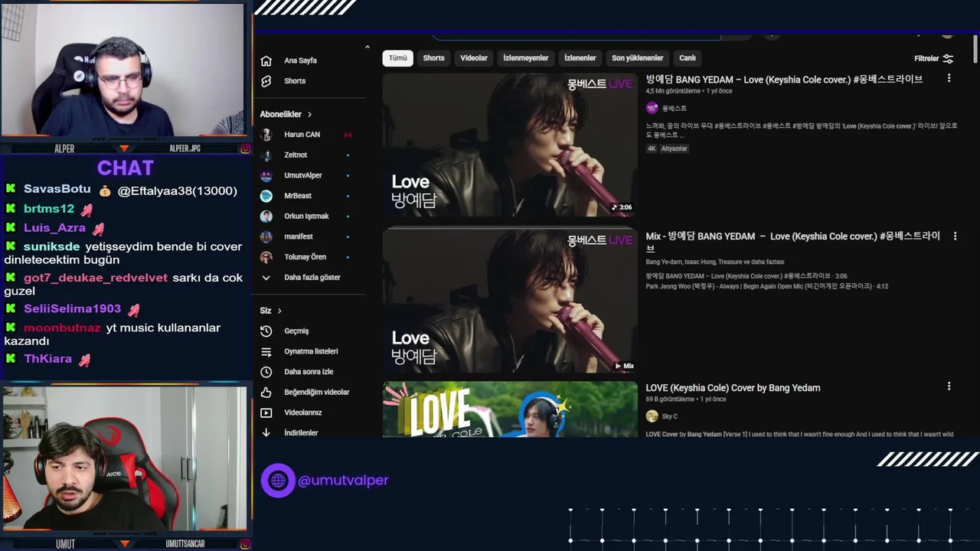Open more options for LOVE Cover by Bang Yedam
The width and height of the screenshot is (980, 551).
pos(949,386)
